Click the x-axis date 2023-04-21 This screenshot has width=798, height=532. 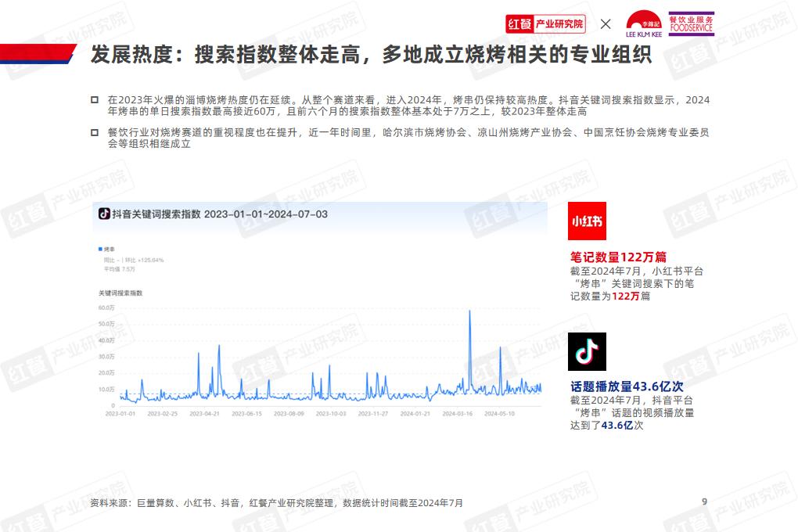205,414
